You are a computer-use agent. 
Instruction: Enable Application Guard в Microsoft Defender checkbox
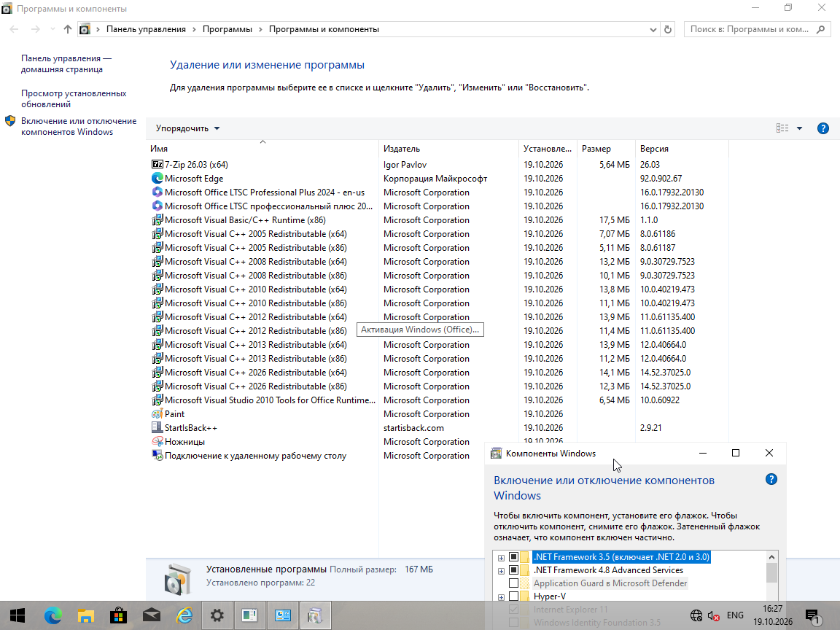pos(513,583)
